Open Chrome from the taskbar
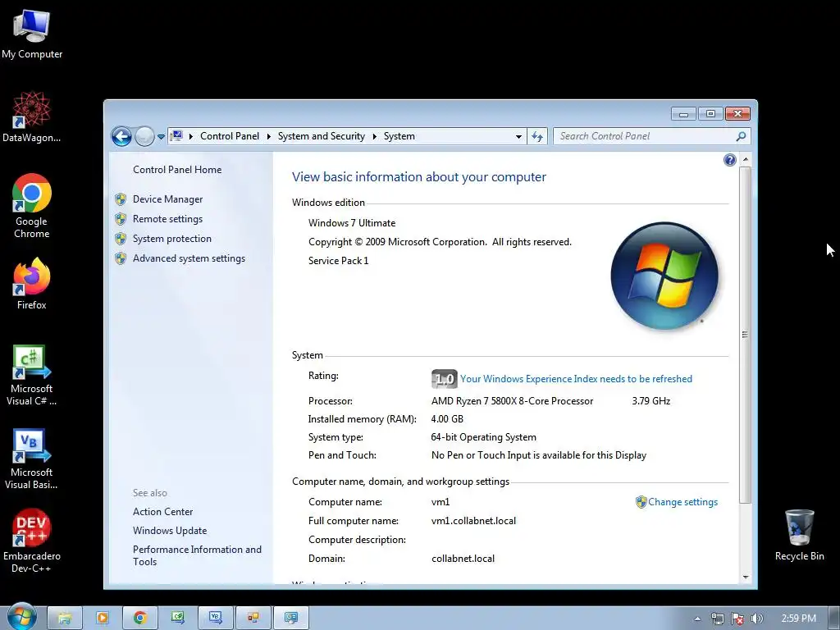 (x=139, y=619)
